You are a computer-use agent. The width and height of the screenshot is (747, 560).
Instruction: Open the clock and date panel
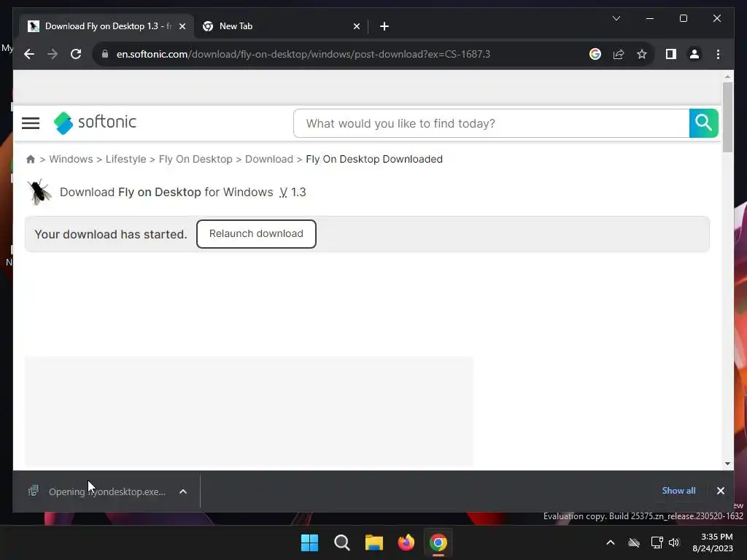pos(713,542)
